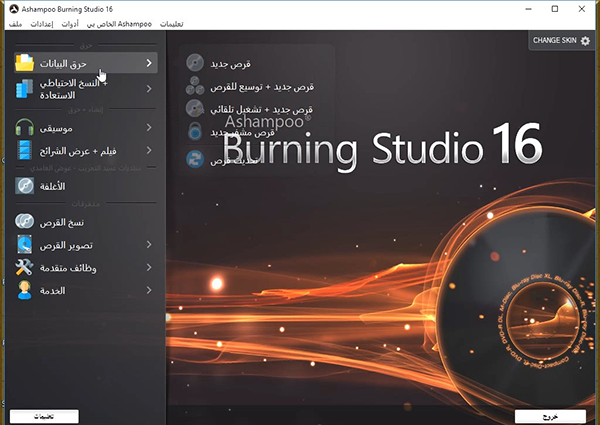Open the تعليمات menu in the menu bar
The height and width of the screenshot is (425, 600).
[x=171, y=24]
